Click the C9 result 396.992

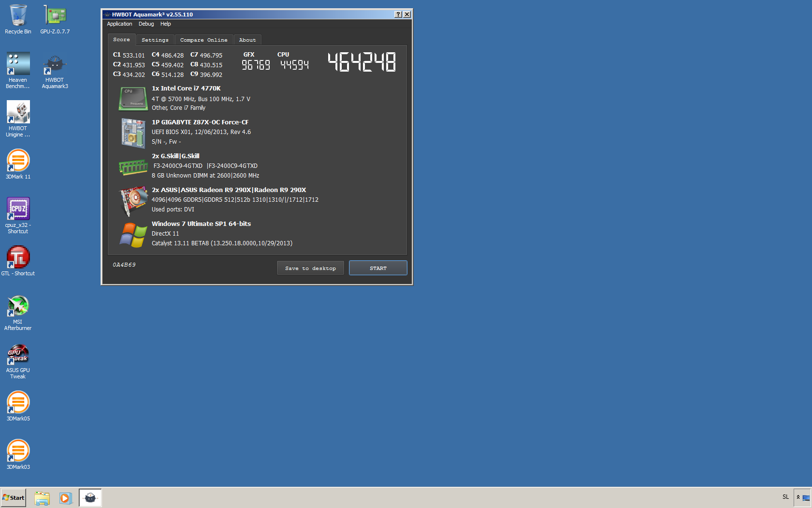206,75
